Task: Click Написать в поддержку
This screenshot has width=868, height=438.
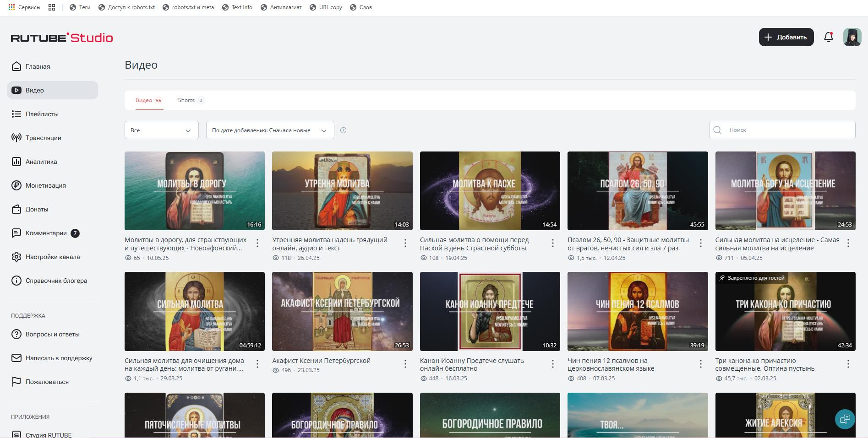Action: (53, 358)
